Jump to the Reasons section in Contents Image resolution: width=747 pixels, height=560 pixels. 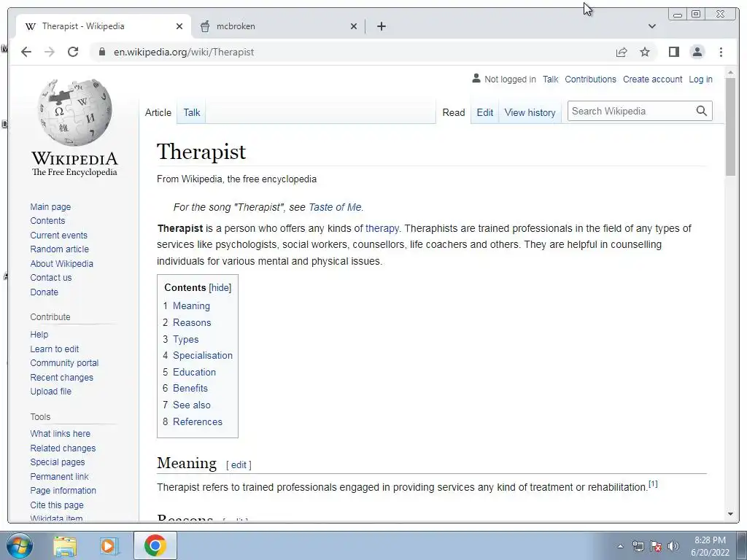tap(192, 322)
